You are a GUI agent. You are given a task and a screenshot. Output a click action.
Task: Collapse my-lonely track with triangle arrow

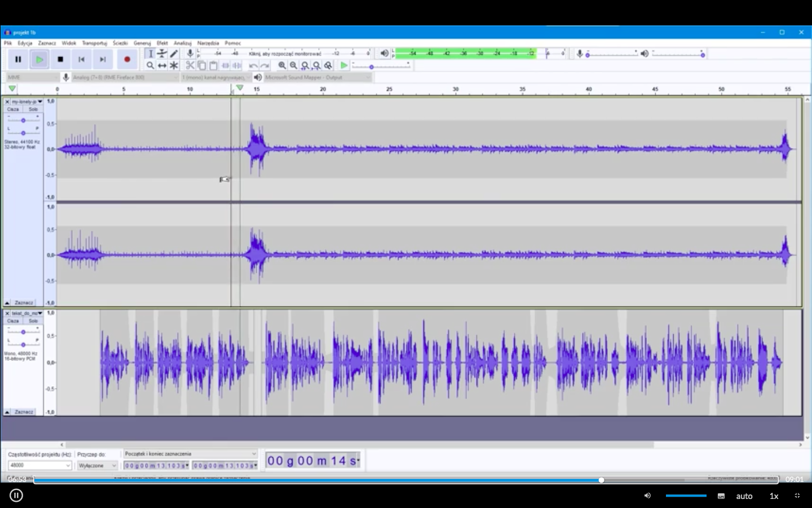(7, 303)
